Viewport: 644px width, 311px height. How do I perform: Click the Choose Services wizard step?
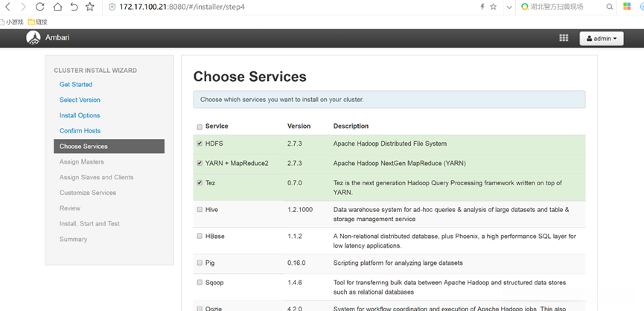click(x=83, y=147)
